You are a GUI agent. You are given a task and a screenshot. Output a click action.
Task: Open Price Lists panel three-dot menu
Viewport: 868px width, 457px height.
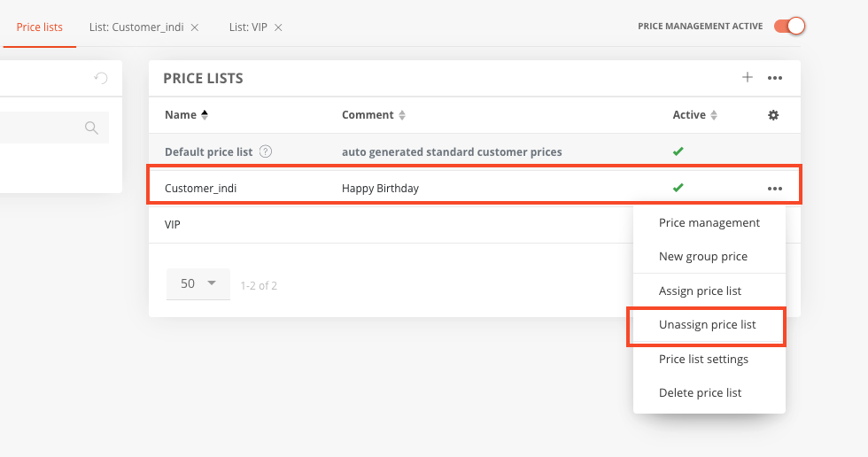pyautogui.click(x=775, y=78)
